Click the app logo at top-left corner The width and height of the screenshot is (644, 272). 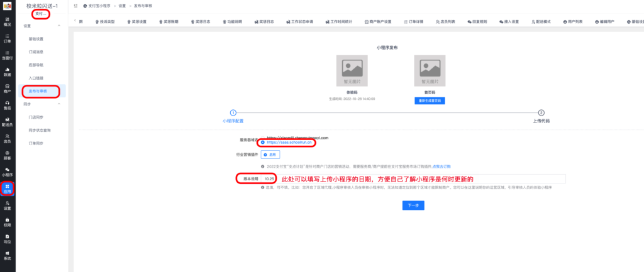point(8,6)
